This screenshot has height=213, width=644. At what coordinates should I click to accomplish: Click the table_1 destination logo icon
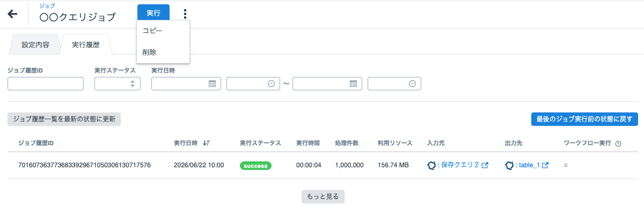(x=509, y=165)
